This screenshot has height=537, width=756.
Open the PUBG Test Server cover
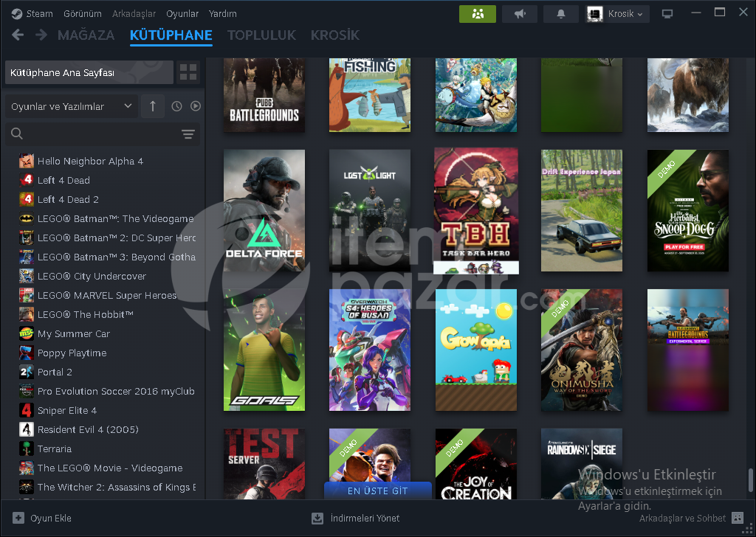point(264,464)
